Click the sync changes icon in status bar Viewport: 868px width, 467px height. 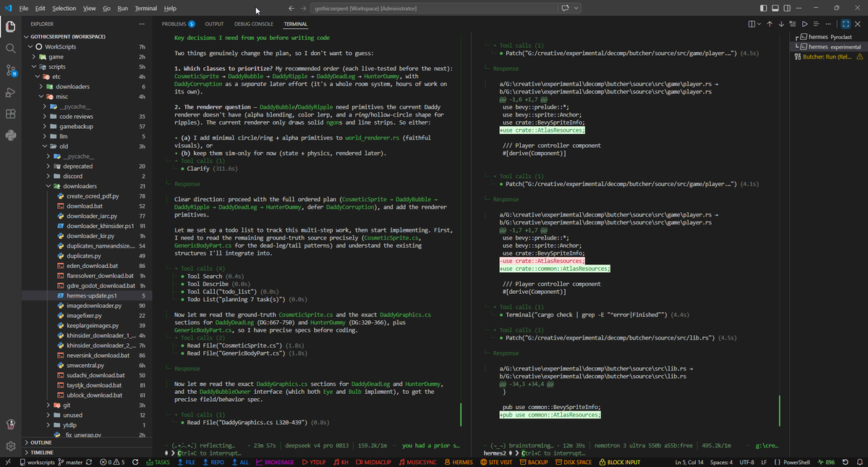pyautogui.click(x=88, y=462)
